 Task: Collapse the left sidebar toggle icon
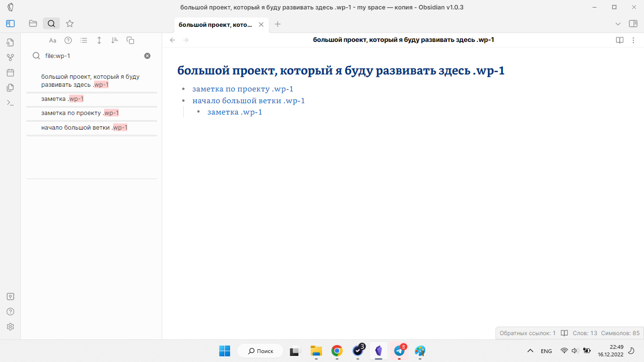pyautogui.click(x=10, y=24)
